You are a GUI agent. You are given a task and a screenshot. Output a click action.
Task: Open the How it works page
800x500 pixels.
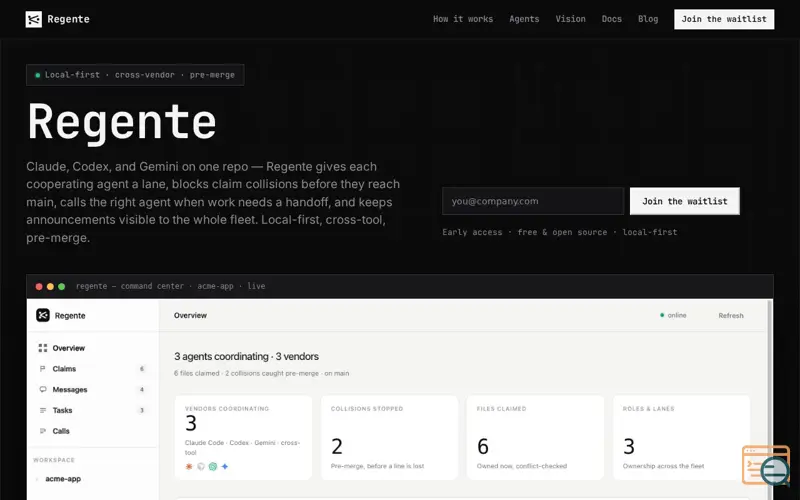point(463,19)
